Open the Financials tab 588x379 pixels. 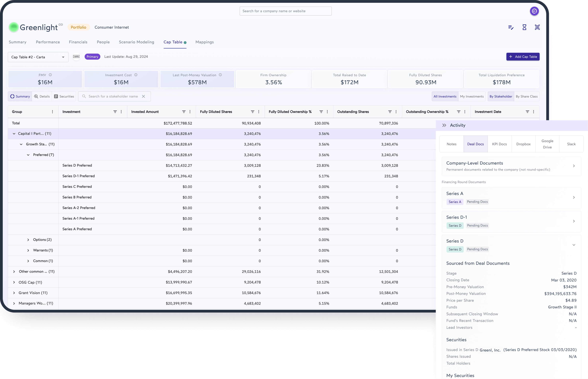78,42
